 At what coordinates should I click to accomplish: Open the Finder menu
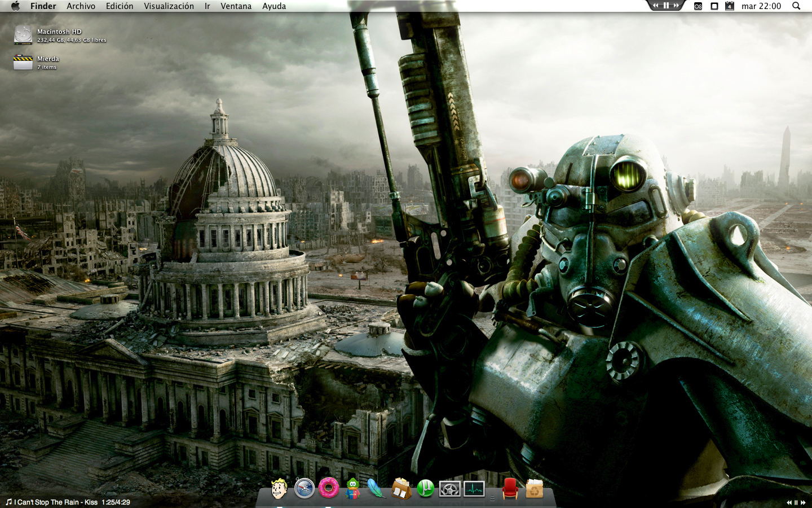click(x=43, y=6)
